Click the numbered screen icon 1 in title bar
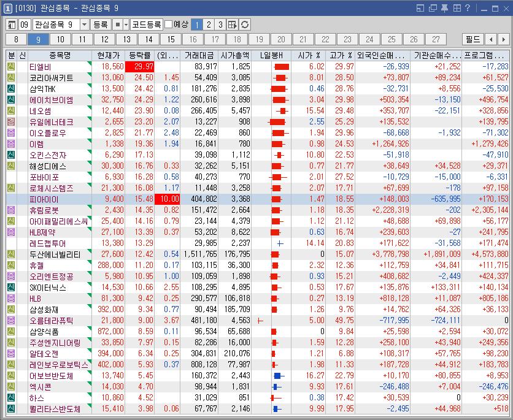Screen dimensions: 513x420 [7, 8]
